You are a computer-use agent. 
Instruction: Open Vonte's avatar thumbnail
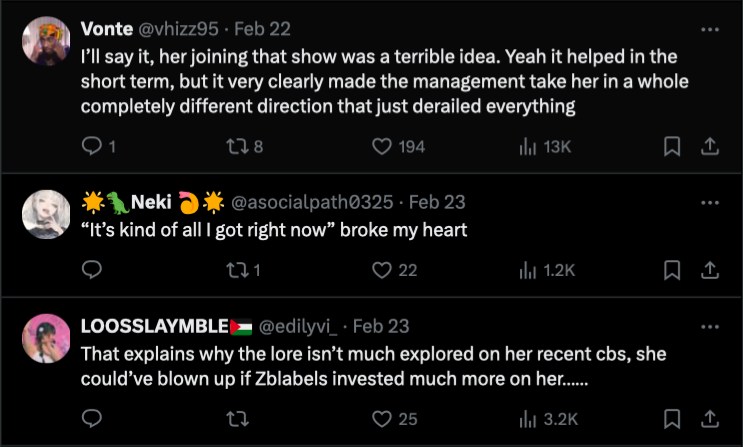click(x=44, y=40)
